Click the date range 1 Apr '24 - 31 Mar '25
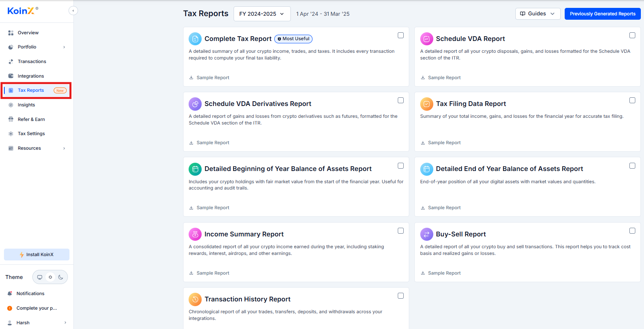The height and width of the screenshot is (329, 644). point(323,14)
